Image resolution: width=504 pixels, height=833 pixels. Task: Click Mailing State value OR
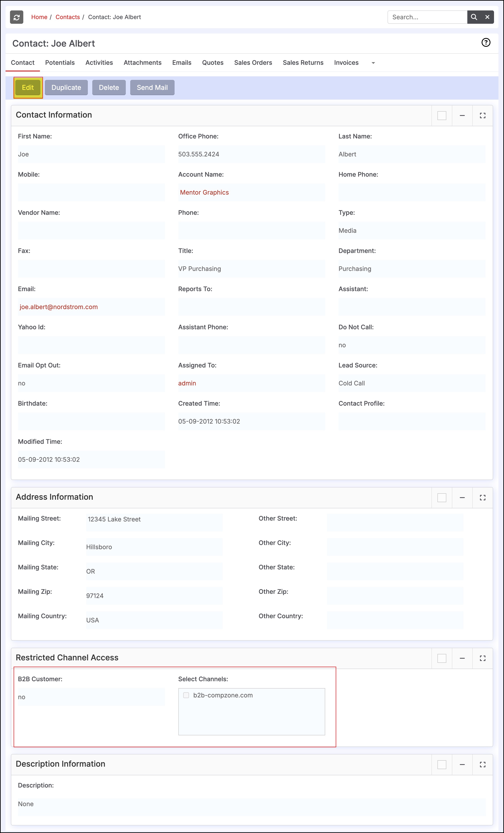(90, 571)
